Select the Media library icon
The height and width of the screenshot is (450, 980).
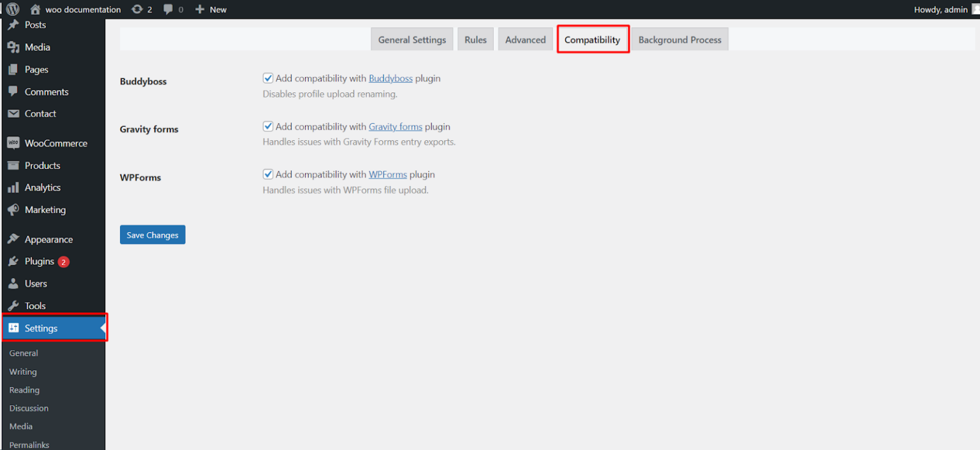coord(14,47)
